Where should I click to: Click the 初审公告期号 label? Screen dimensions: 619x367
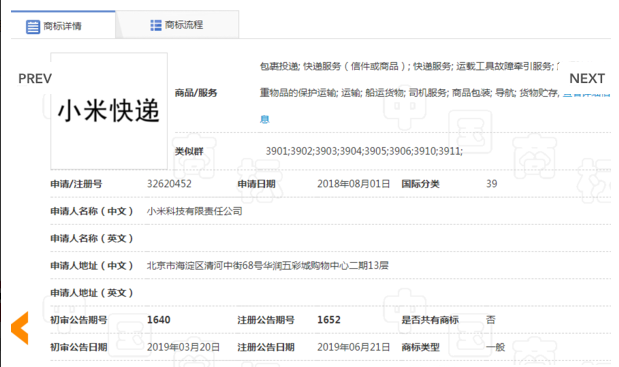click(x=79, y=320)
